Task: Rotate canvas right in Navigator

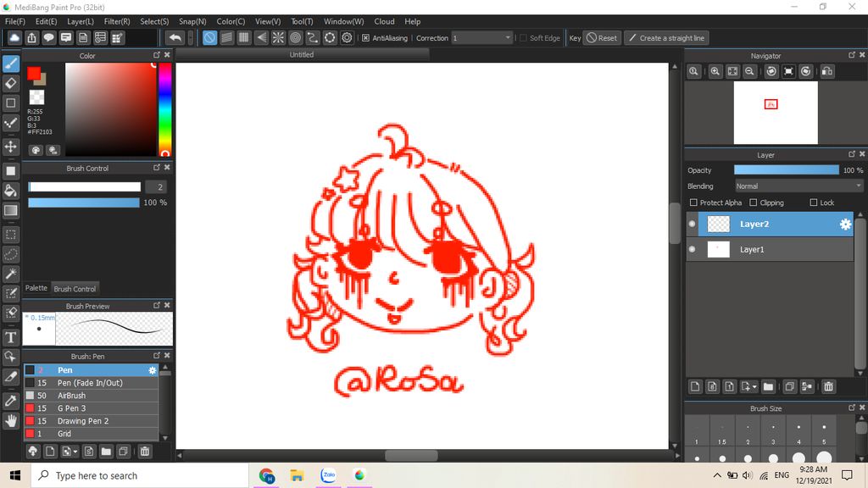Action: (x=805, y=71)
